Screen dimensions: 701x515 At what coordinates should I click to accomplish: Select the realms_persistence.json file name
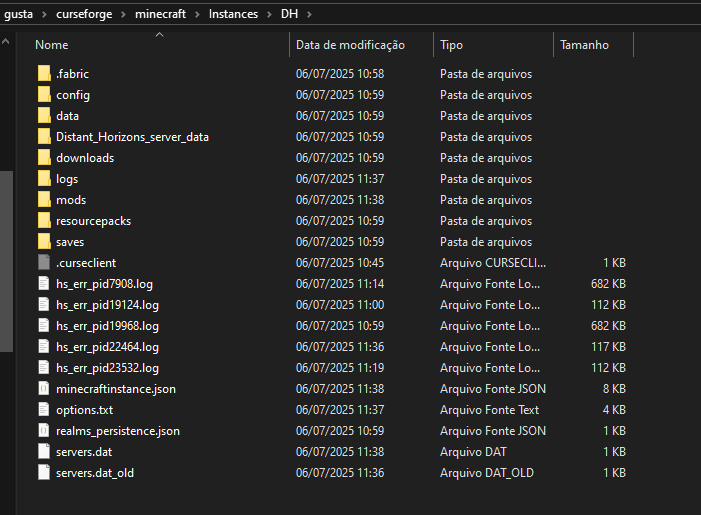pyautogui.click(x=118, y=431)
